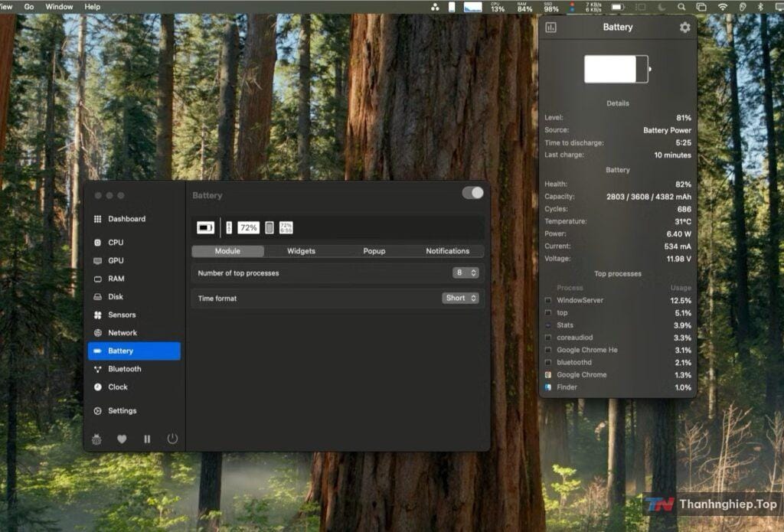Click the Stats process row
This screenshot has width=784, height=532.
[618, 325]
